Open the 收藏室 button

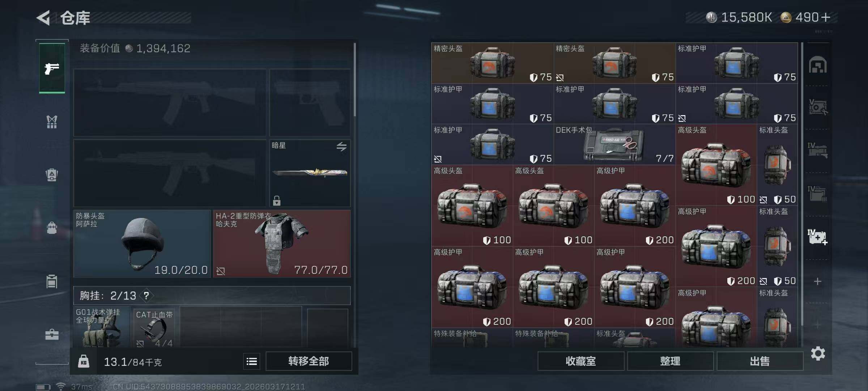(581, 361)
